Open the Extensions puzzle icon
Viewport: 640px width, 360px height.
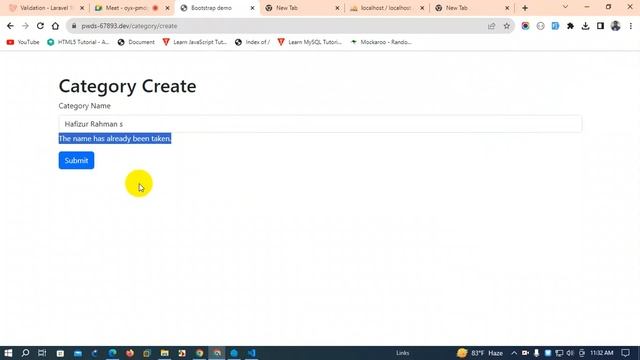(570, 26)
